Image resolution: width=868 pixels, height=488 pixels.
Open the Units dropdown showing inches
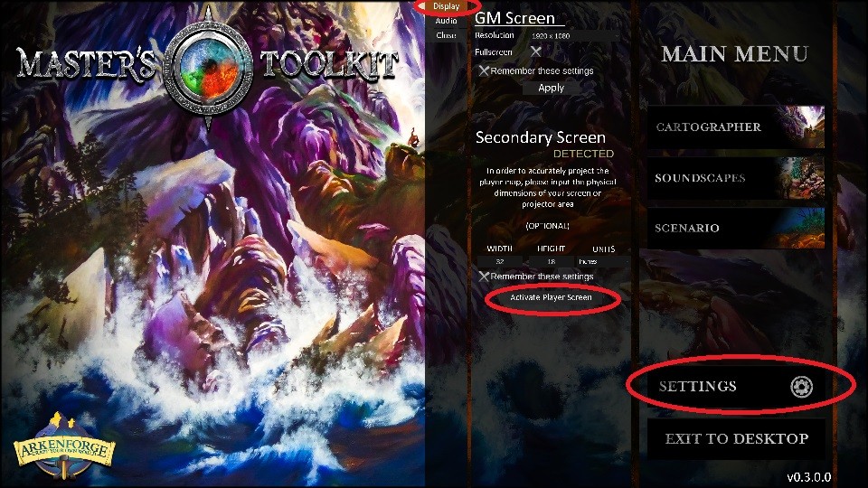point(603,261)
